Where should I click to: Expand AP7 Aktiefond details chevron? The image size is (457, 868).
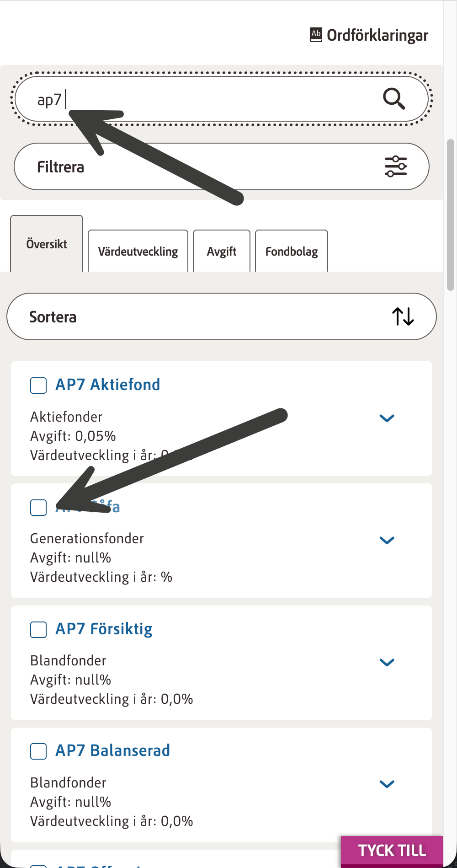point(387,418)
